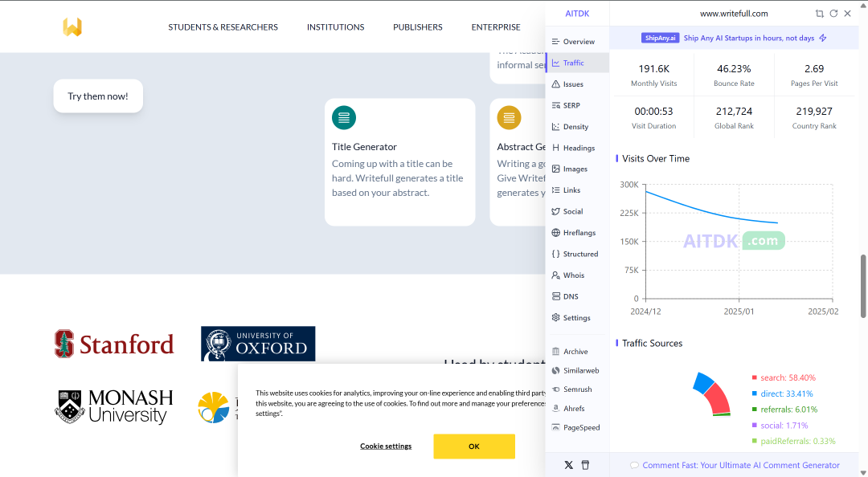Screen dimensions: 868x477
Task: Click the red search segment of the traffic chart
Action: pyautogui.click(x=719, y=398)
